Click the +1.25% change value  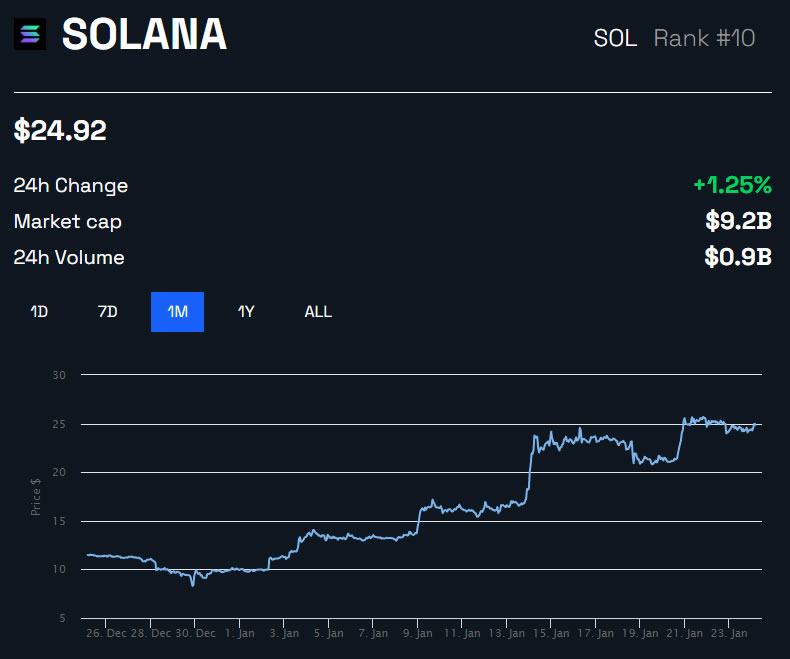(732, 185)
